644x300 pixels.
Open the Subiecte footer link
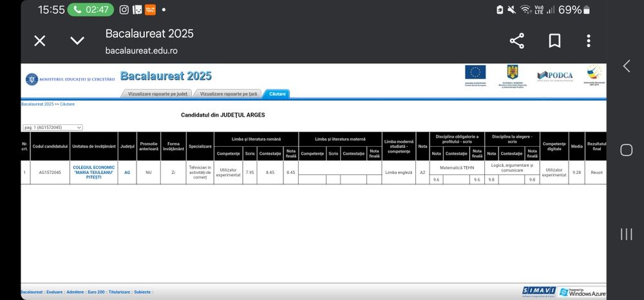[142, 292]
